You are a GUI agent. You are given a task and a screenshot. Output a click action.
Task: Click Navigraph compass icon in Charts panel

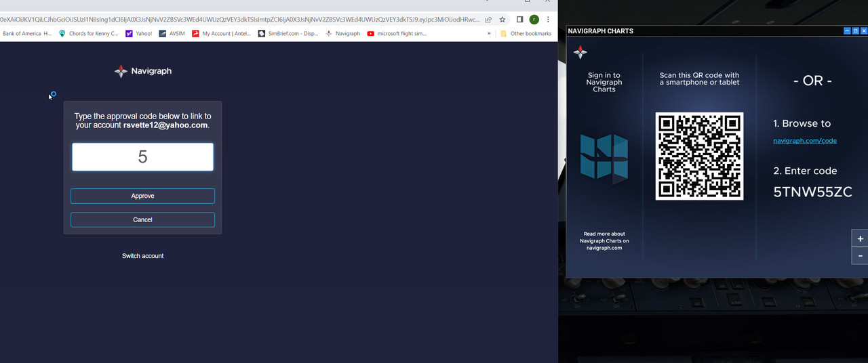(x=580, y=52)
